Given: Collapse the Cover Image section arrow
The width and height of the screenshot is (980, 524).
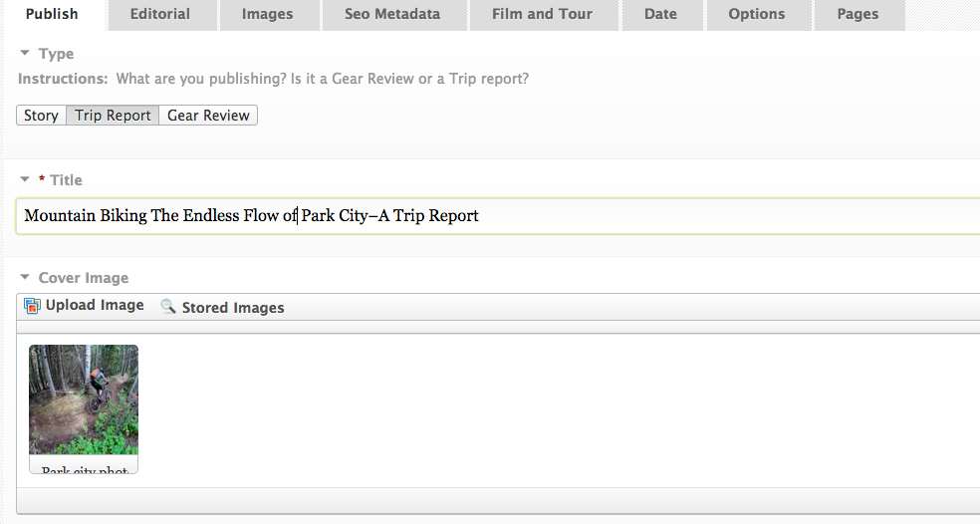Looking at the screenshot, I should point(25,277).
